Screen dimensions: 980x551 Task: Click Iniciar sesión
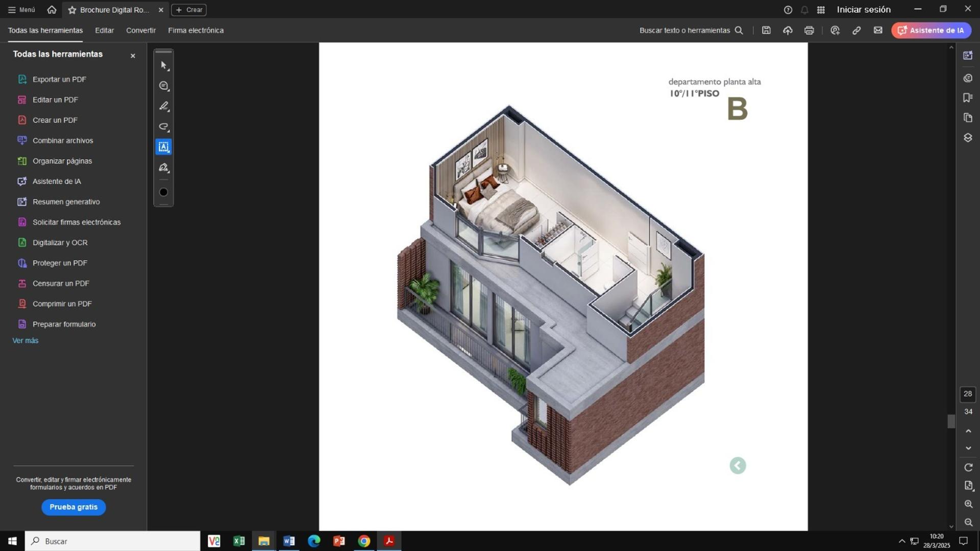(x=864, y=10)
